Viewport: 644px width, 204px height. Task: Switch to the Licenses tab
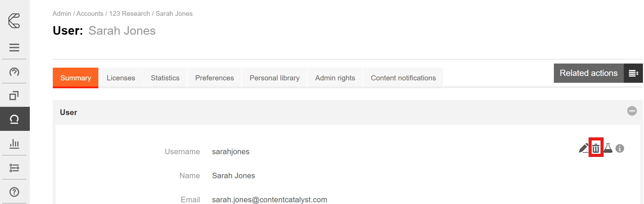(x=121, y=78)
